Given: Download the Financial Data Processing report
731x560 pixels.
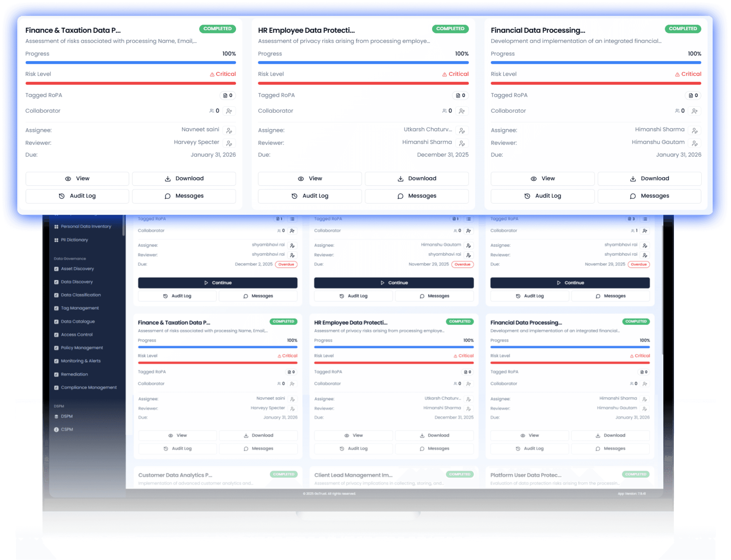Looking at the screenshot, I should (x=649, y=178).
